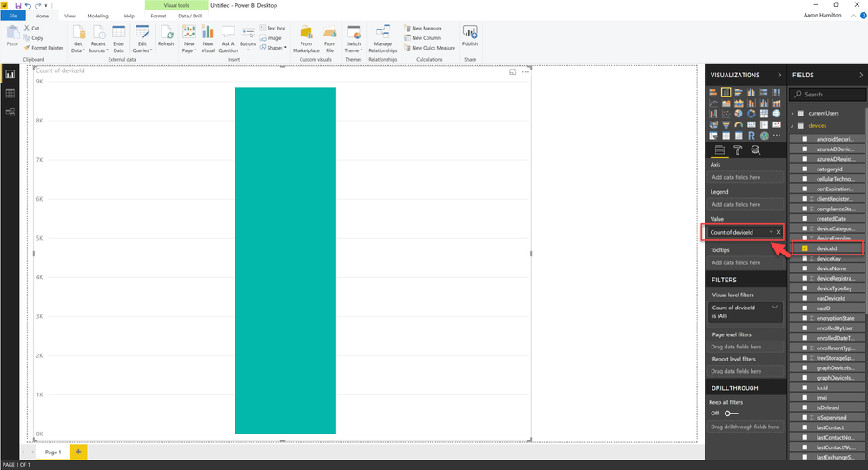Viewport: 868px width, 470px height.
Task: Add a new page with plus button
Action: [78, 452]
